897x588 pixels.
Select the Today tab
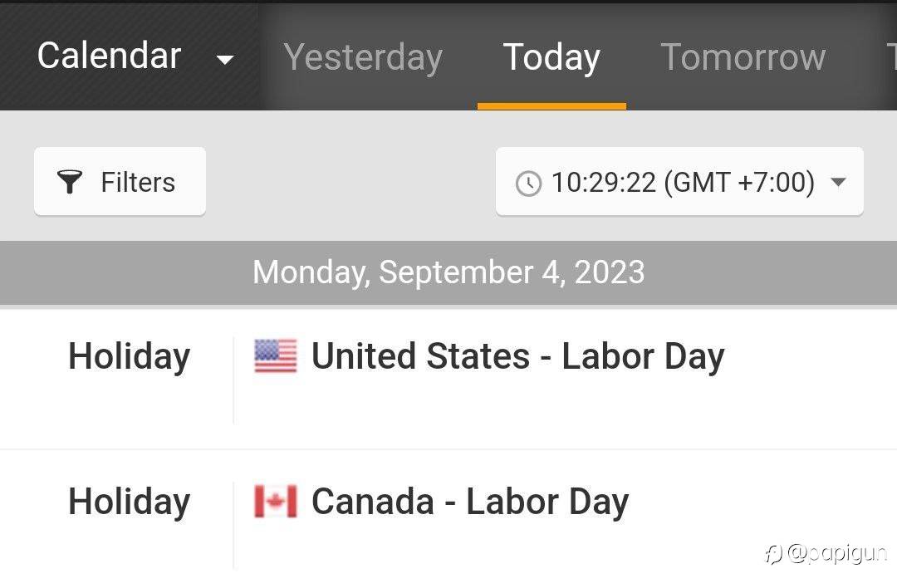click(551, 57)
